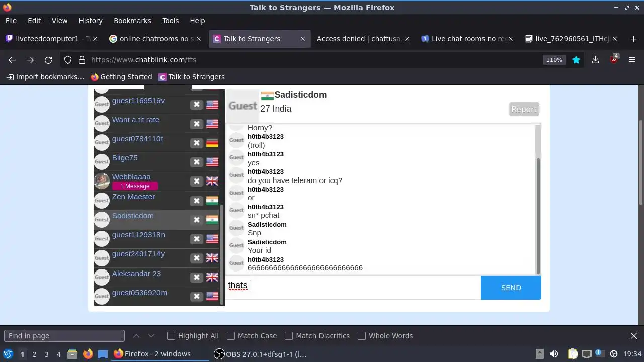This screenshot has height=362, width=644.
Task: Reload the chatblink page
Action: click(48, 60)
